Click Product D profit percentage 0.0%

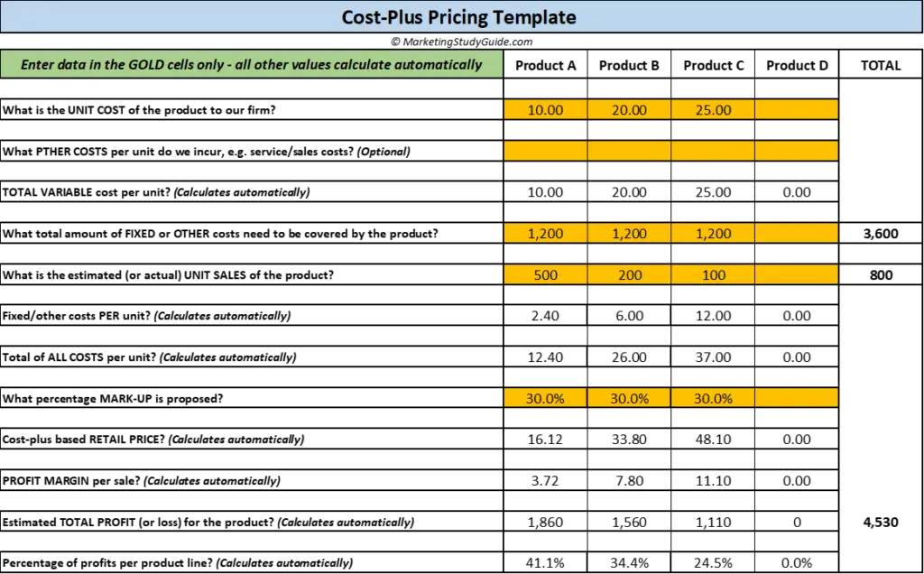[796, 563]
